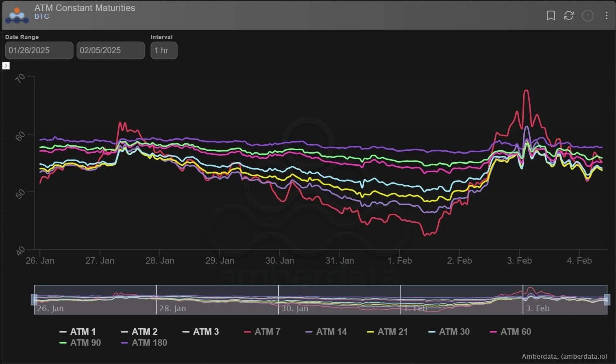Expand the side panel chevron arrow

[6, 66]
